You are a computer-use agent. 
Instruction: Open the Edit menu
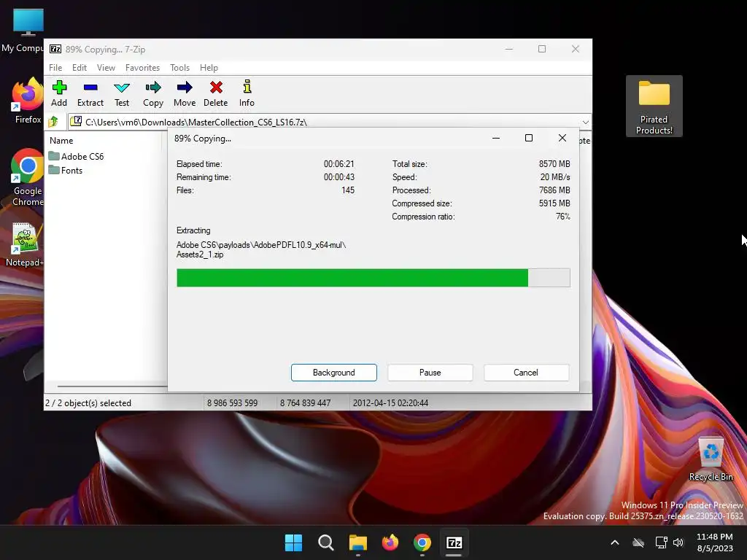pos(79,68)
